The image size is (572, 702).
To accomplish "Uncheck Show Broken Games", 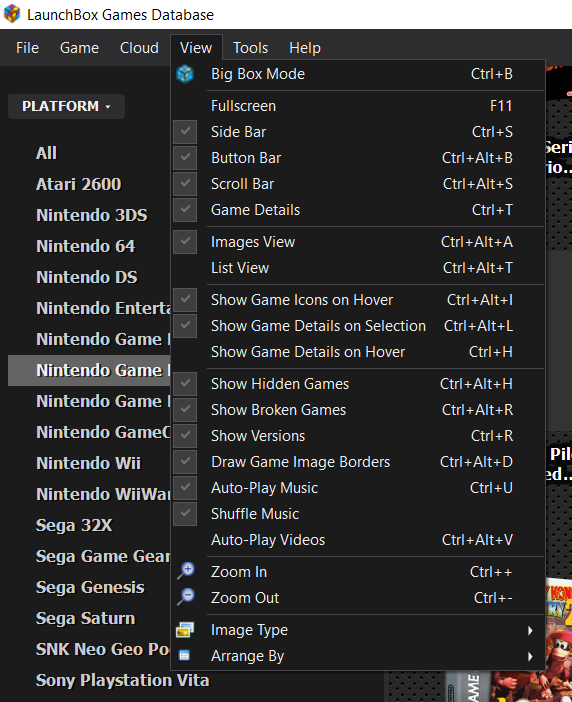I will click(185, 410).
